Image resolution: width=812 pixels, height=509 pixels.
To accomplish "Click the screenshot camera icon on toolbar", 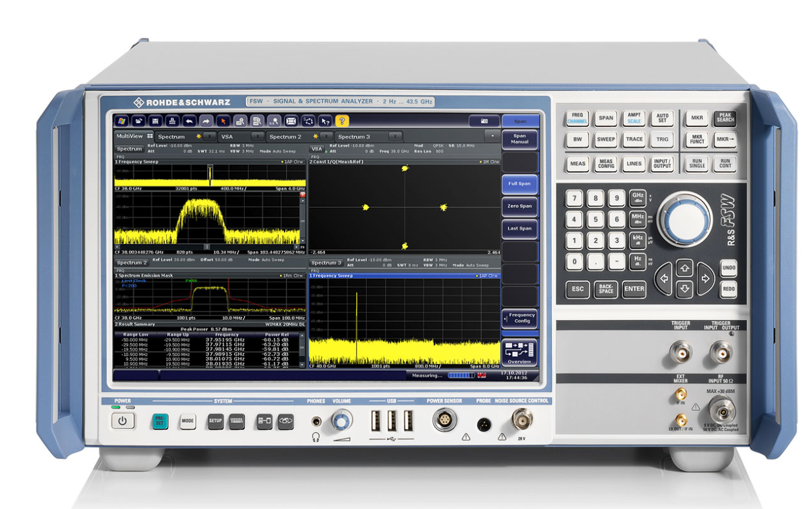I will [483, 120].
